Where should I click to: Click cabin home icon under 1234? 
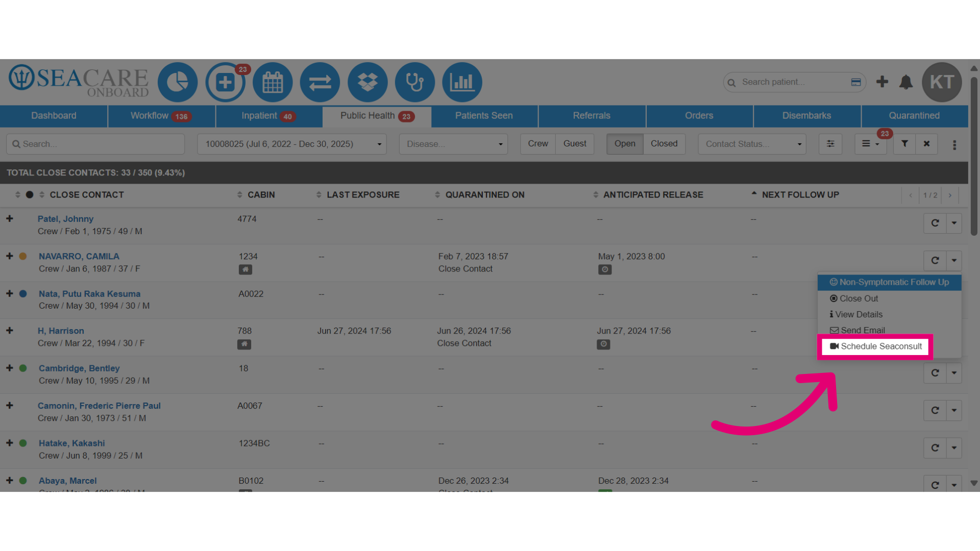tap(245, 269)
